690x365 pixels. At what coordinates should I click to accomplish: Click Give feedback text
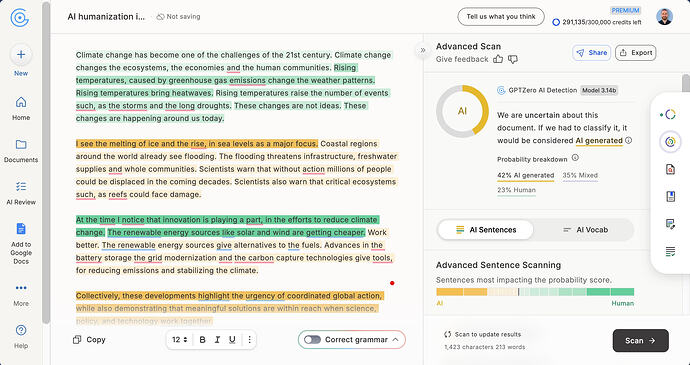[x=462, y=59]
